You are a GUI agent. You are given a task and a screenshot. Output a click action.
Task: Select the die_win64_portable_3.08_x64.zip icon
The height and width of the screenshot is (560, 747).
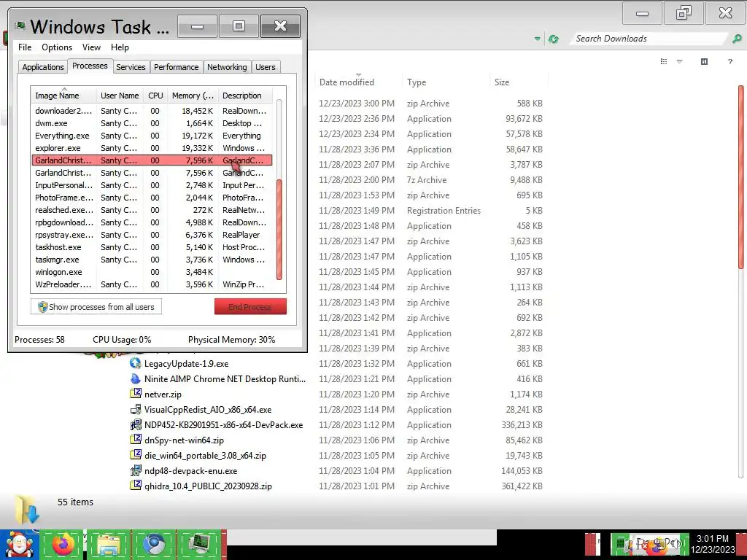pyautogui.click(x=136, y=455)
